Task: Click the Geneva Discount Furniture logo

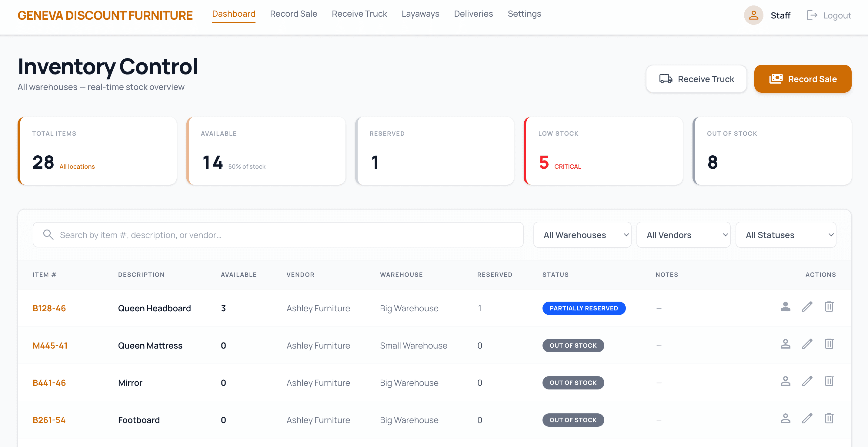Action: coord(105,15)
